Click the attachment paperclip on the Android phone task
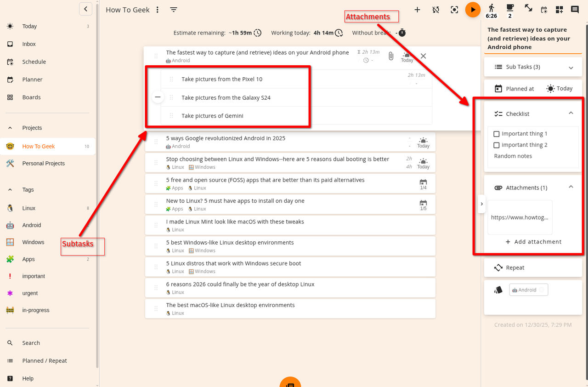 [x=391, y=56]
